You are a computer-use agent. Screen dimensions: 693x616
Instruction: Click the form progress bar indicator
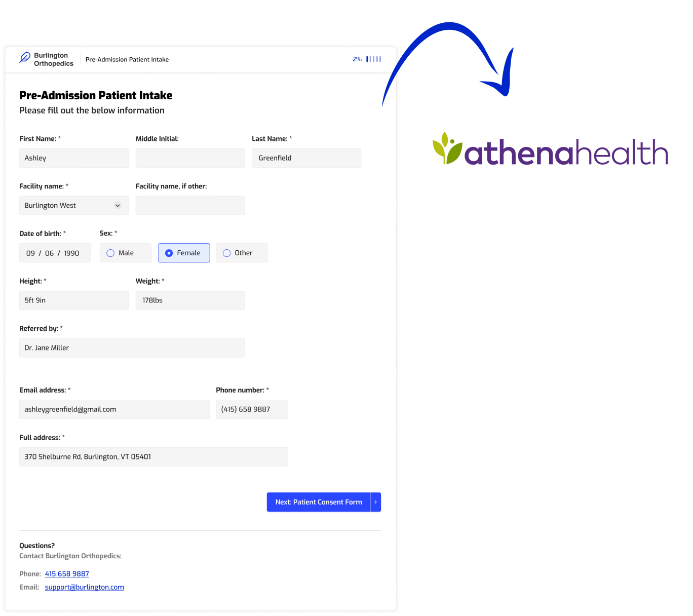click(374, 59)
